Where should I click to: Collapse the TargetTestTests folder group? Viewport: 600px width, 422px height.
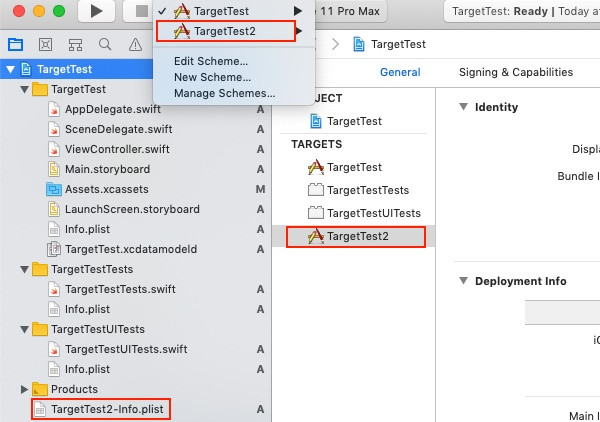click(24, 269)
